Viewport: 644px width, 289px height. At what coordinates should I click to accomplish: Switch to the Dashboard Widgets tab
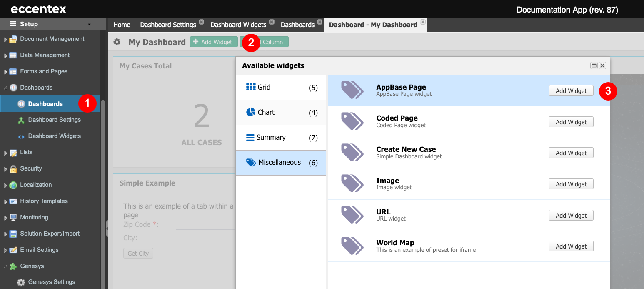point(238,25)
